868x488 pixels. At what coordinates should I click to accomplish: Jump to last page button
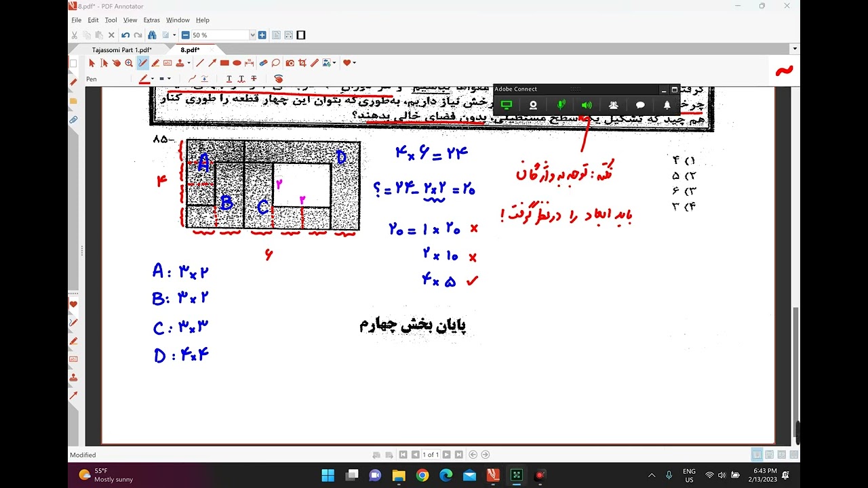tap(459, 455)
